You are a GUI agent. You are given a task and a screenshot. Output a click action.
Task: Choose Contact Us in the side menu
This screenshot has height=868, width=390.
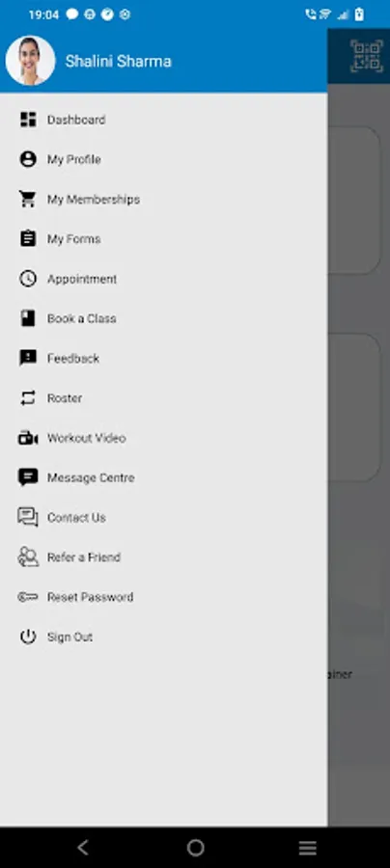pyautogui.click(x=163, y=518)
